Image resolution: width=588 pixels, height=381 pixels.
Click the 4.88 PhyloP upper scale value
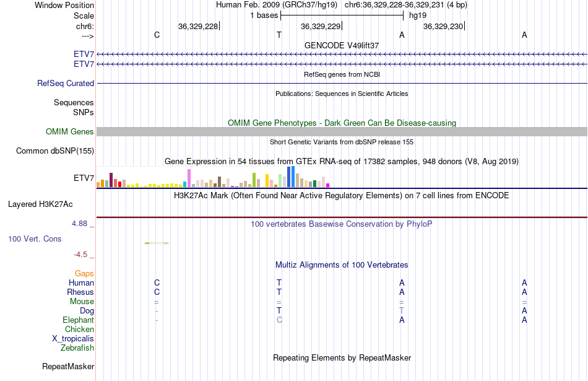tap(79, 224)
